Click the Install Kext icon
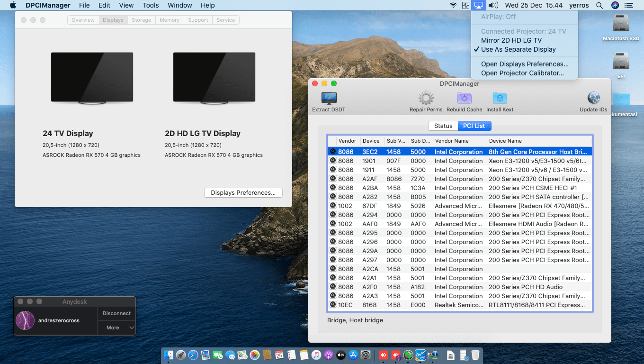The image size is (644, 364). click(x=500, y=99)
